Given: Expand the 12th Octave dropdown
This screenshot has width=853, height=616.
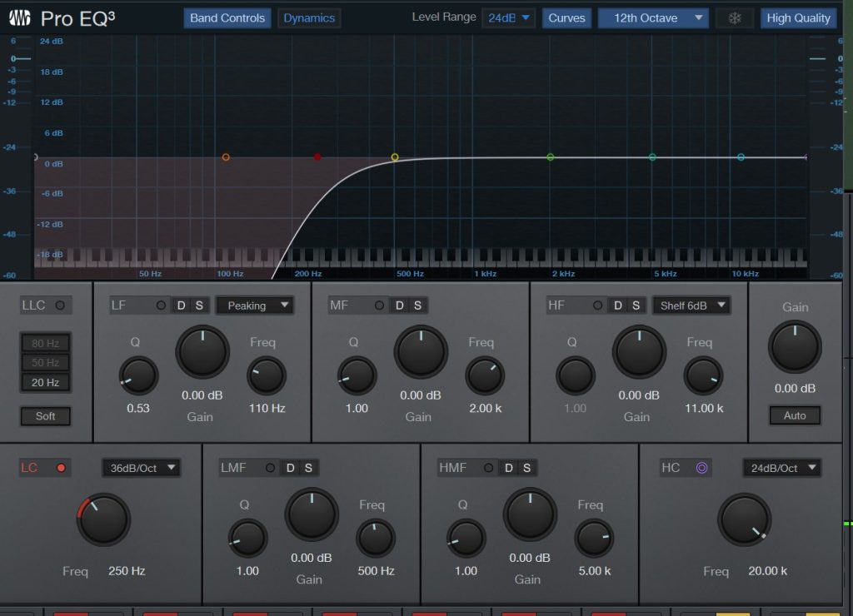Looking at the screenshot, I should 653,17.
